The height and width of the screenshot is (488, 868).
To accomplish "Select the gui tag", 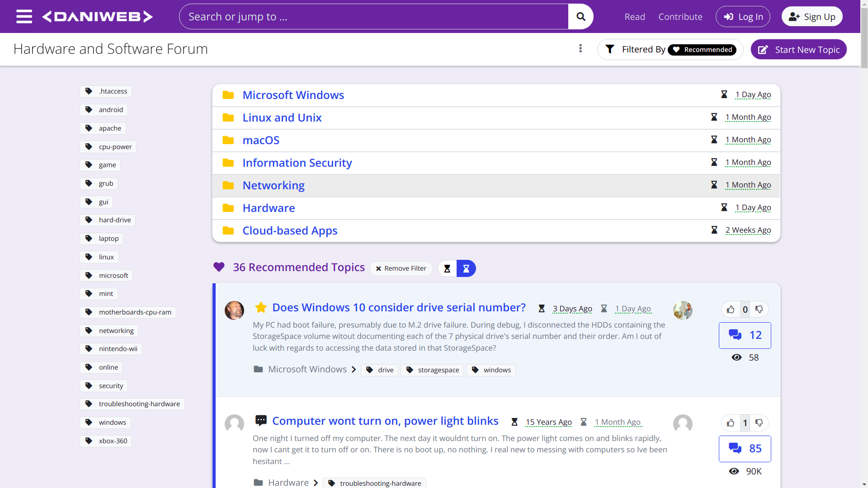I will click(96, 202).
